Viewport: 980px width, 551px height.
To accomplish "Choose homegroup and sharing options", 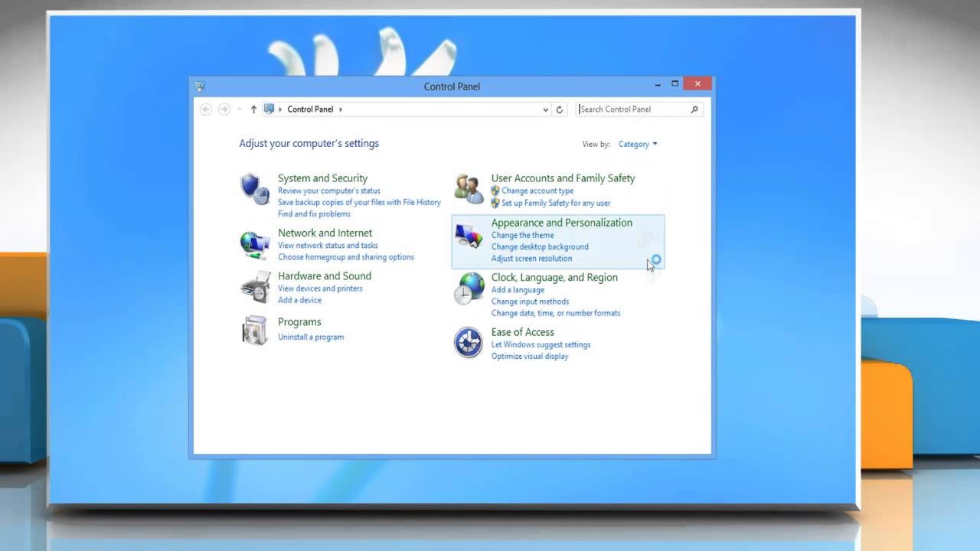I will [x=345, y=257].
